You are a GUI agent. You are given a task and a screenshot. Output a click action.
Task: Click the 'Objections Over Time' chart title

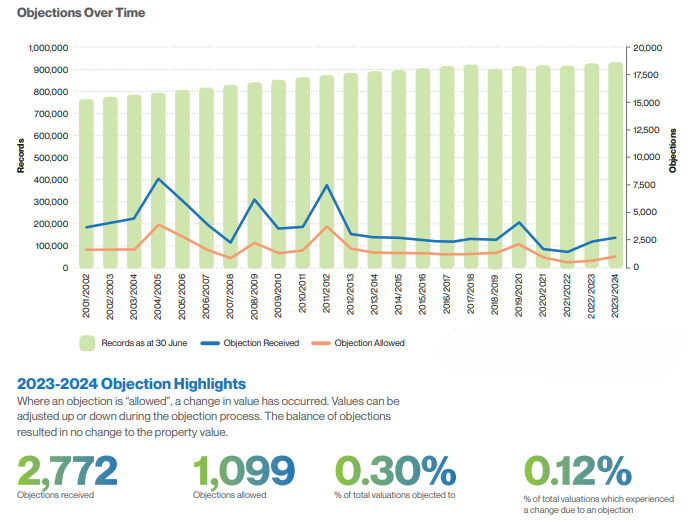pyautogui.click(x=81, y=13)
